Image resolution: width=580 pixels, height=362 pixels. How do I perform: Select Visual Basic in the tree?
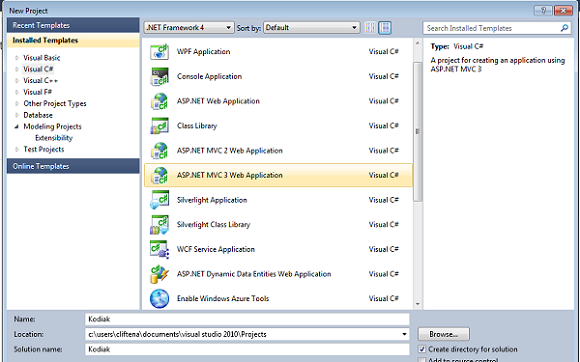(x=41, y=58)
